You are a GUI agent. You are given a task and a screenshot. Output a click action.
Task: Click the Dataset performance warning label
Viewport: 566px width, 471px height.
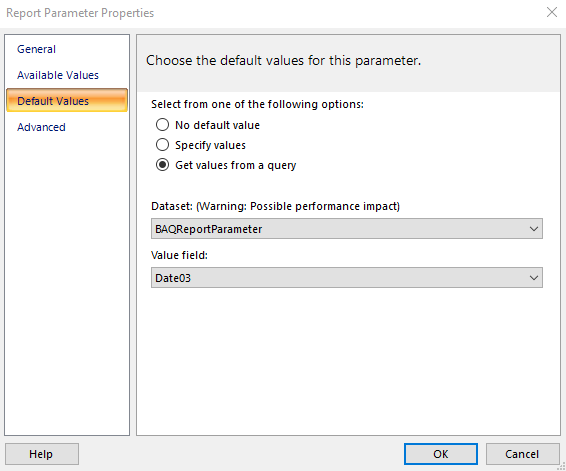tap(275, 206)
